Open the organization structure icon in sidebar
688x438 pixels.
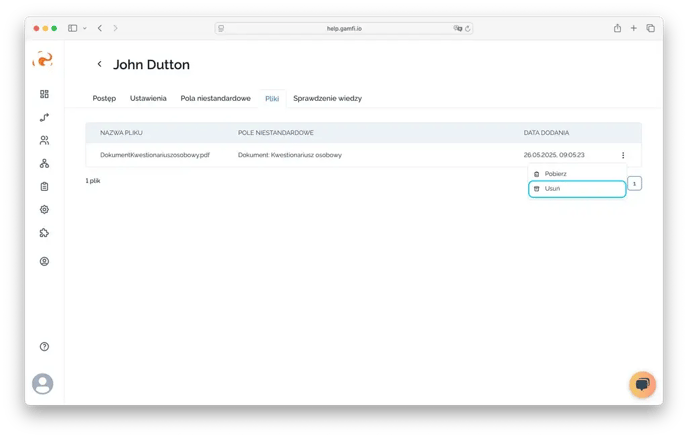click(44, 163)
